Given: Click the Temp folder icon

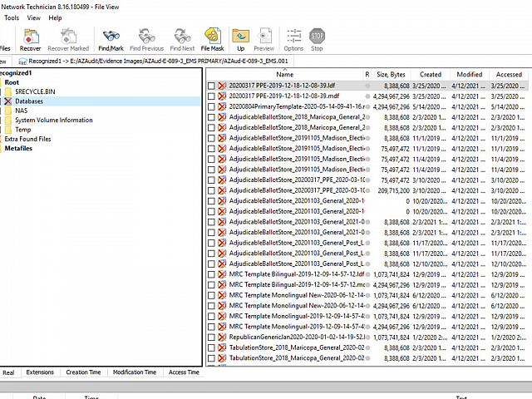Looking at the screenshot, I should [x=8, y=130].
